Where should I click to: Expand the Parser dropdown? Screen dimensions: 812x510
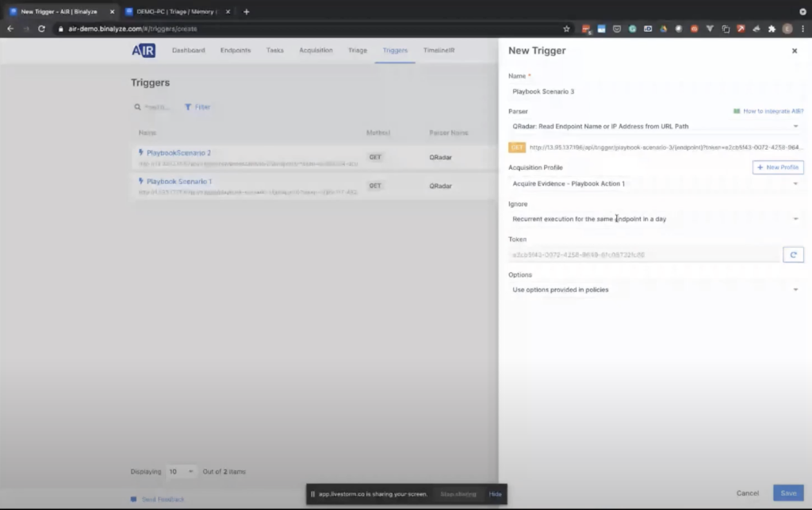[x=656, y=126]
